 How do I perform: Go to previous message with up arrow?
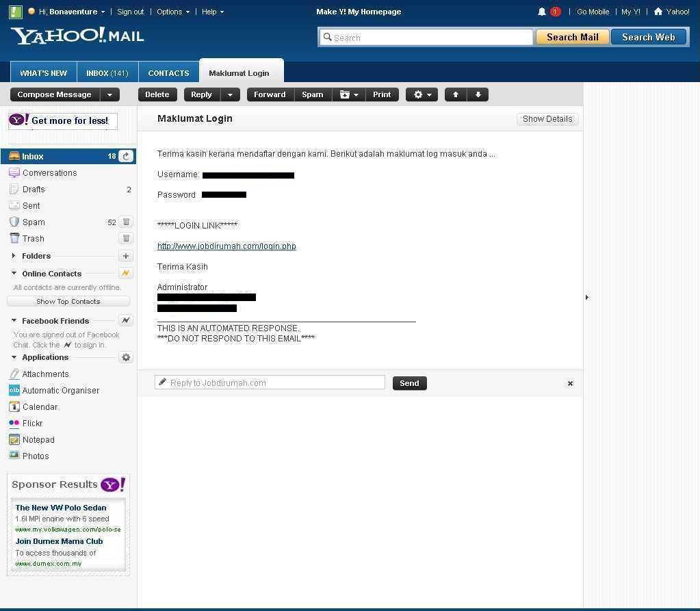pyautogui.click(x=455, y=94)
